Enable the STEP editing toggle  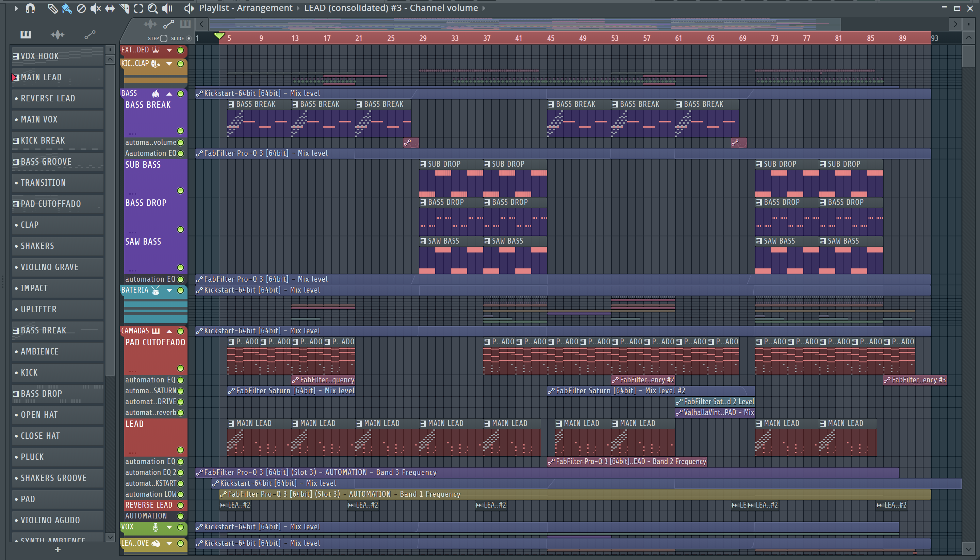tap(163, 38)
